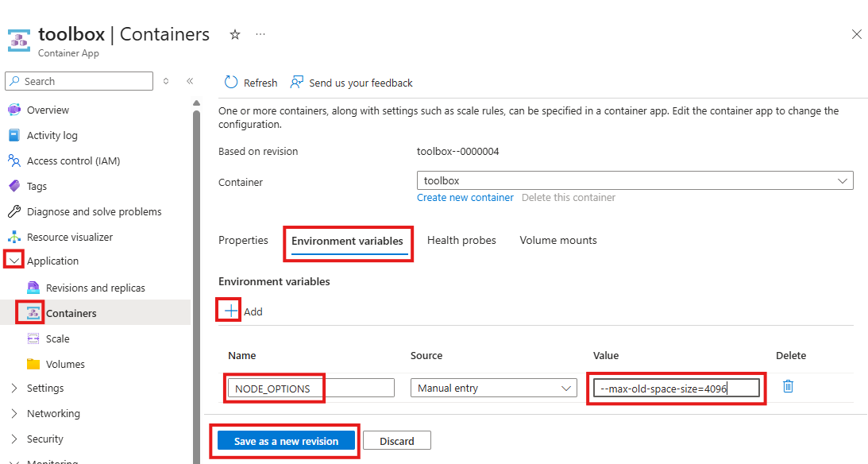Expand the Networking section
The image size is (868, 464).
point(14,413)
